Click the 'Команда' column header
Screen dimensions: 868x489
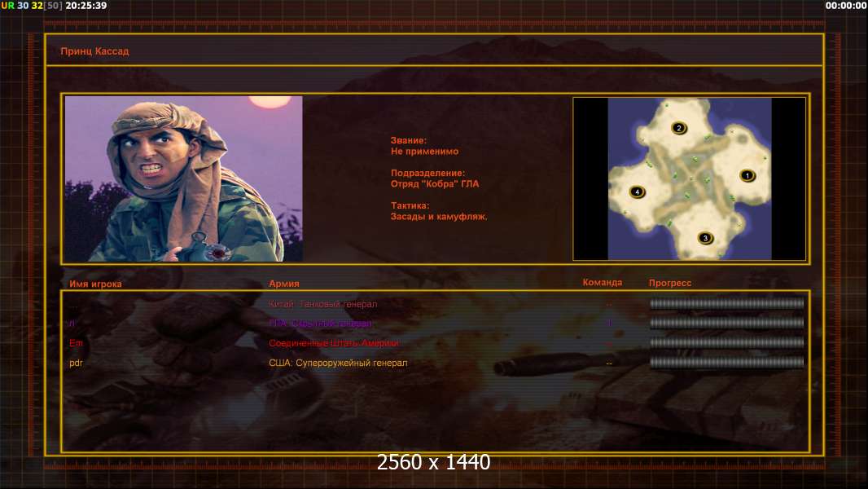(603, 283)
